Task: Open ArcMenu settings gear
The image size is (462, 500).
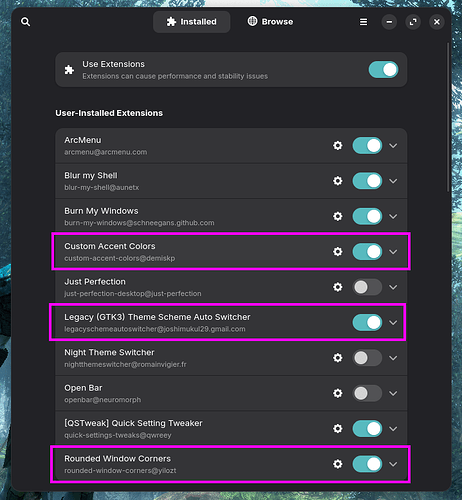Action: click(338, 146)
